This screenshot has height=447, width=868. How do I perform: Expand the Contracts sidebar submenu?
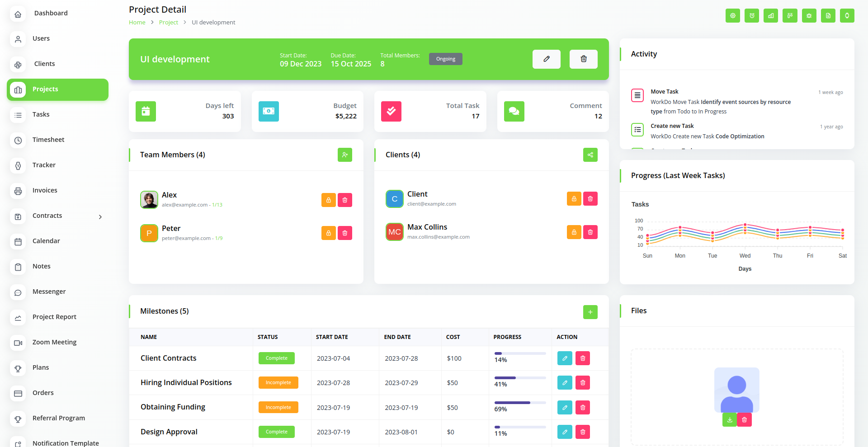[x=100, y=217]
